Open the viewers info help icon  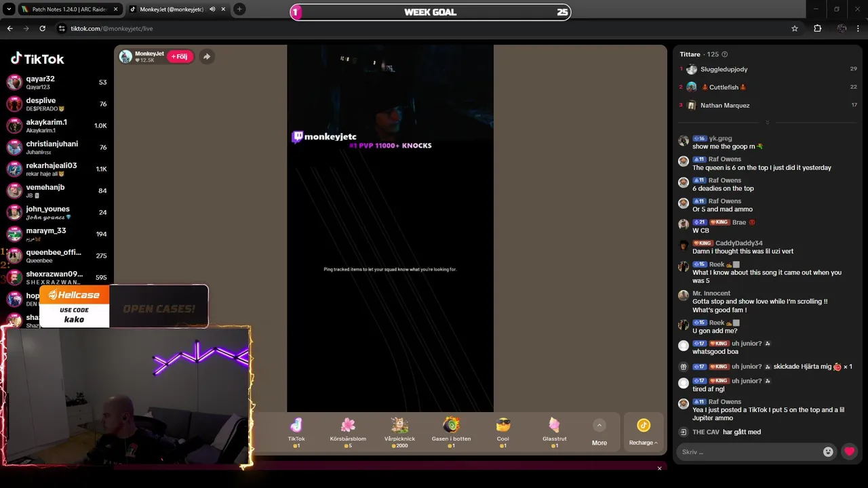pos(725,54)
